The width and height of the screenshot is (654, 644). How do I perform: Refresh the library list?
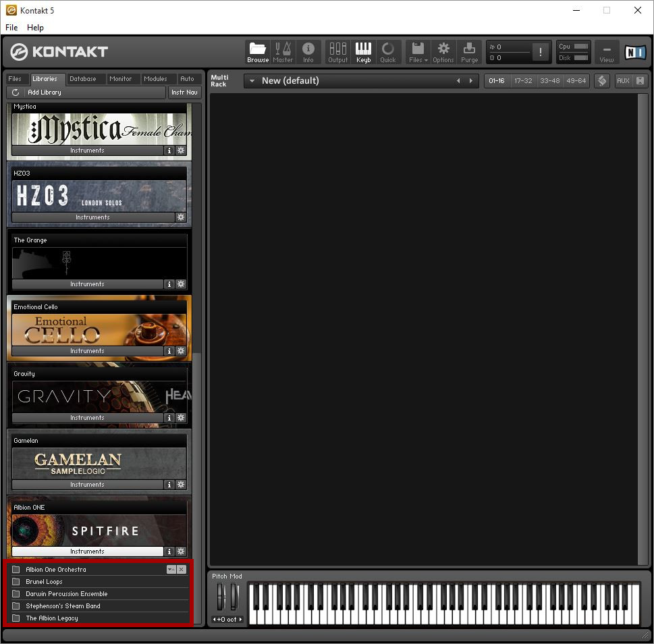16,92
